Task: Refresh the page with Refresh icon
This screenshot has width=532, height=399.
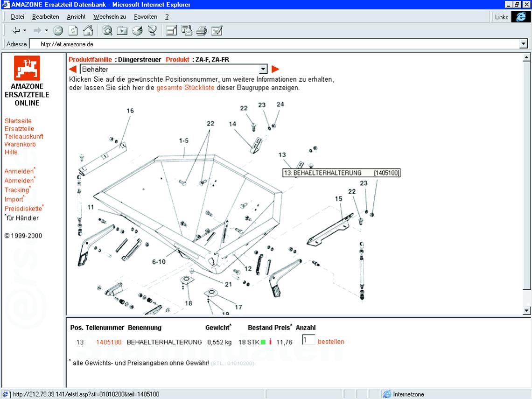Action: tap(73, 30)
